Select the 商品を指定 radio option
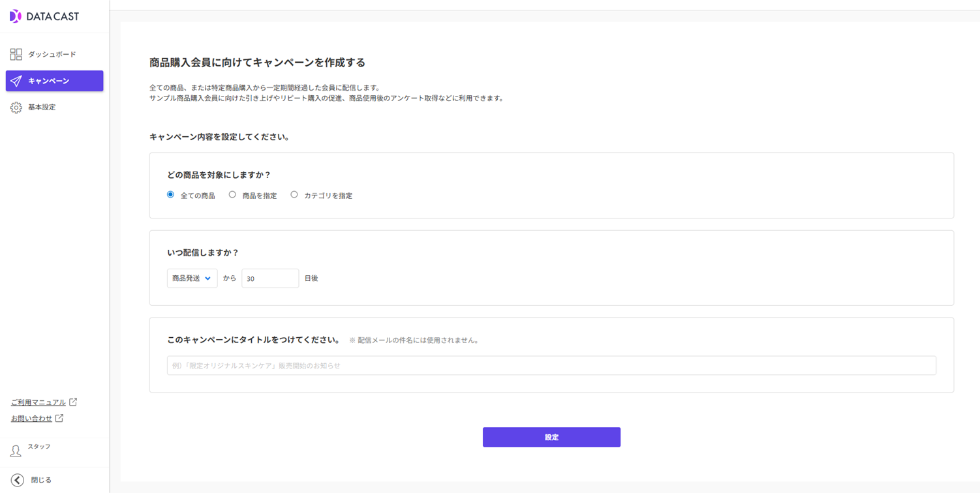 pyautogui.click(x=232, y=194)
